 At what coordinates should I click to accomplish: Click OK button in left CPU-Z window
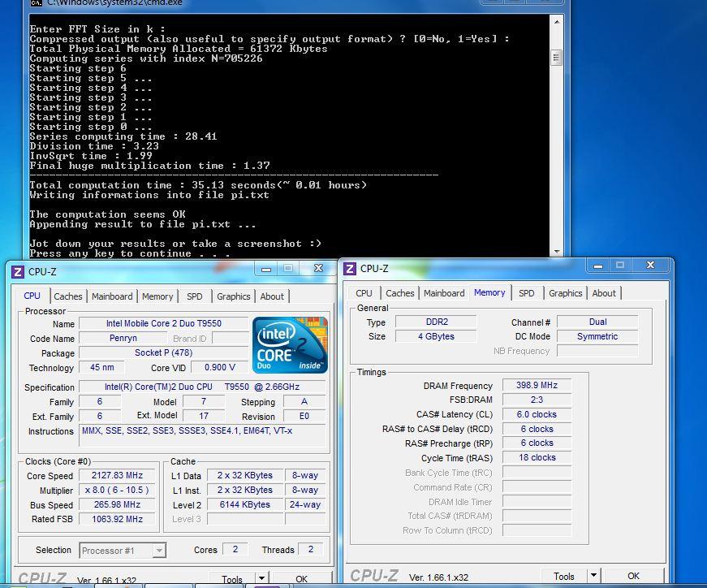click(302, 578)
